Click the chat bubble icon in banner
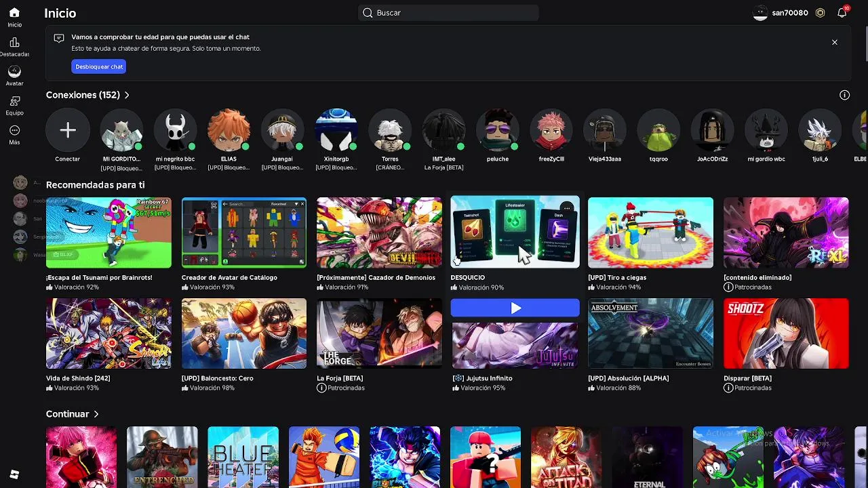868x488 pixels. [x=59, y=39]
